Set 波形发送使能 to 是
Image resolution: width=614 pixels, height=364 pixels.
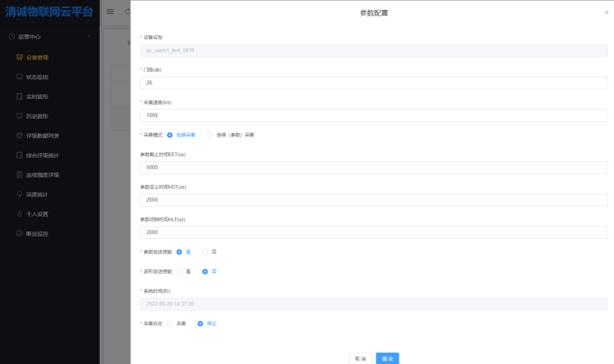(x=179, y=272)
